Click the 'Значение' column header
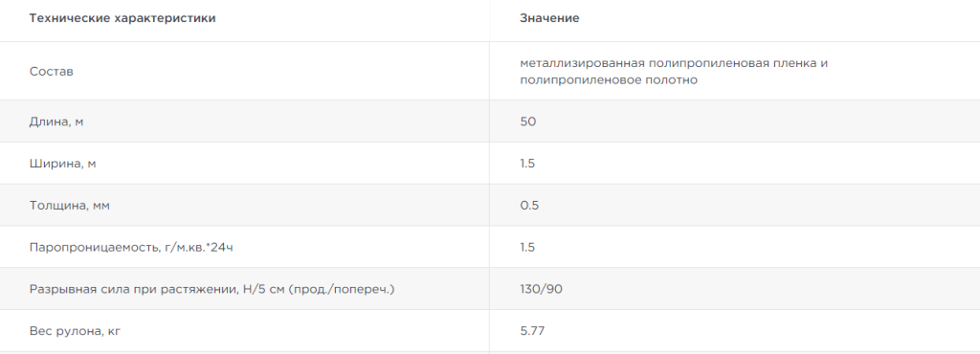 [549, 18]
